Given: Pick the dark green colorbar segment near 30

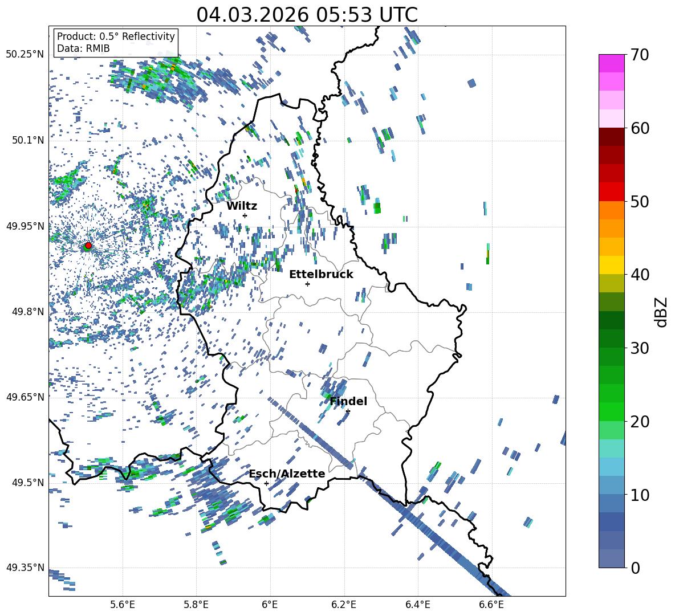Looking at the screenshot, I should 611,338.
